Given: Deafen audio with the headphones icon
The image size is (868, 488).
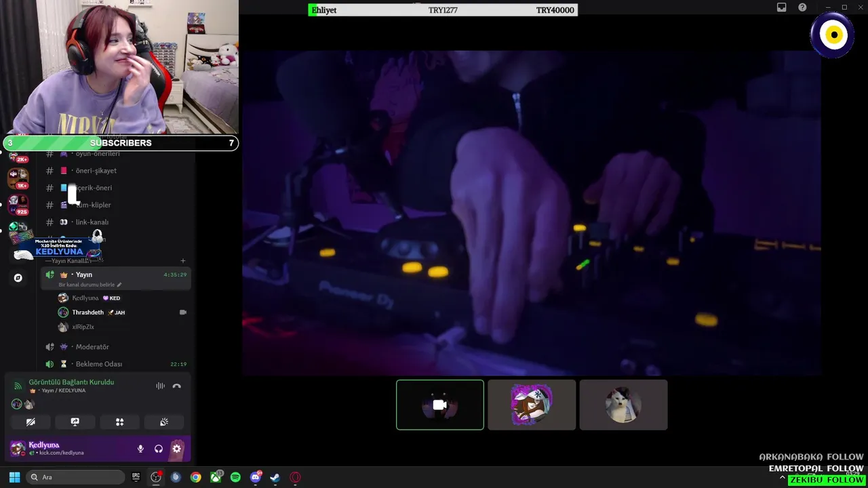Looking at the screenshot, I should coord(159,449).
